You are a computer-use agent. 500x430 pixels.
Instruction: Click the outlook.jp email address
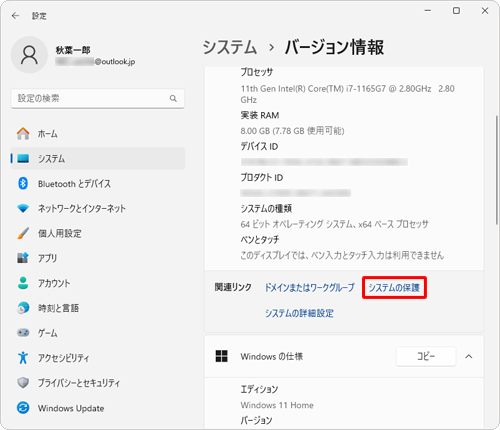tap(95, 62)
